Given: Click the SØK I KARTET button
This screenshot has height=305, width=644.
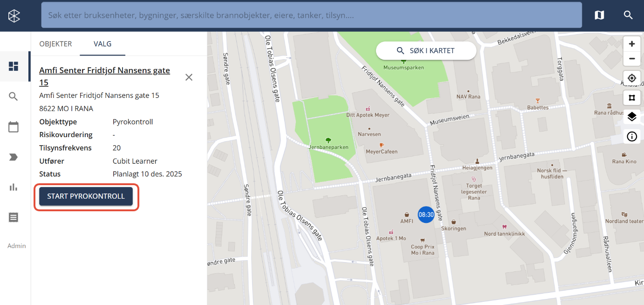Looking at the screenshot, I should [x=426, y=50].
